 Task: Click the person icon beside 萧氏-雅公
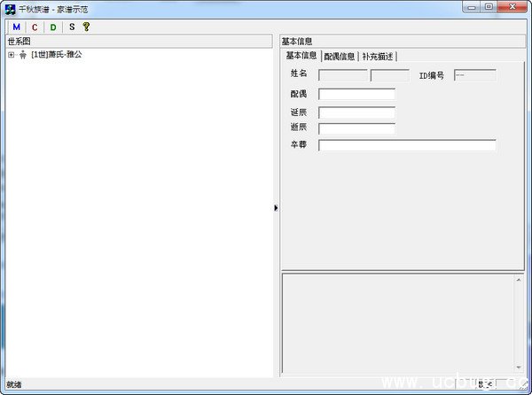(x=22, y=55)
